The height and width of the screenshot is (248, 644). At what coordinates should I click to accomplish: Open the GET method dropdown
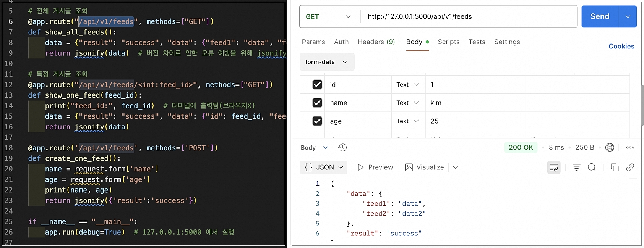pos(329,16)
